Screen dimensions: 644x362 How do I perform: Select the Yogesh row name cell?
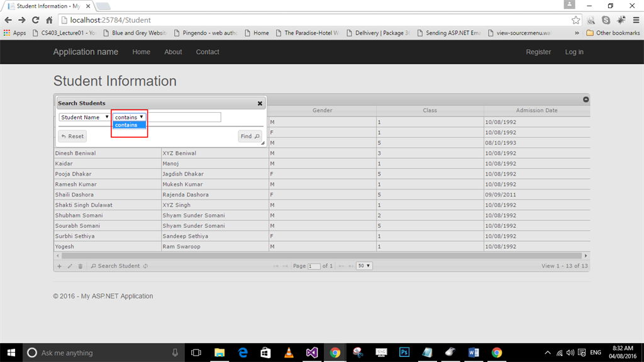coord(108,246)
